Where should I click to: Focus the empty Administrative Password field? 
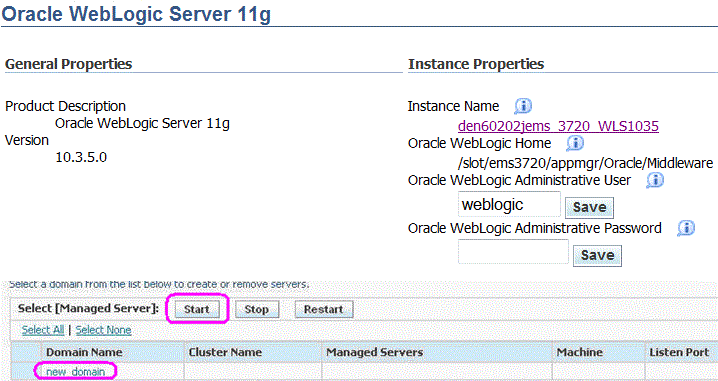pyautogui.click(x=513, y=251)
